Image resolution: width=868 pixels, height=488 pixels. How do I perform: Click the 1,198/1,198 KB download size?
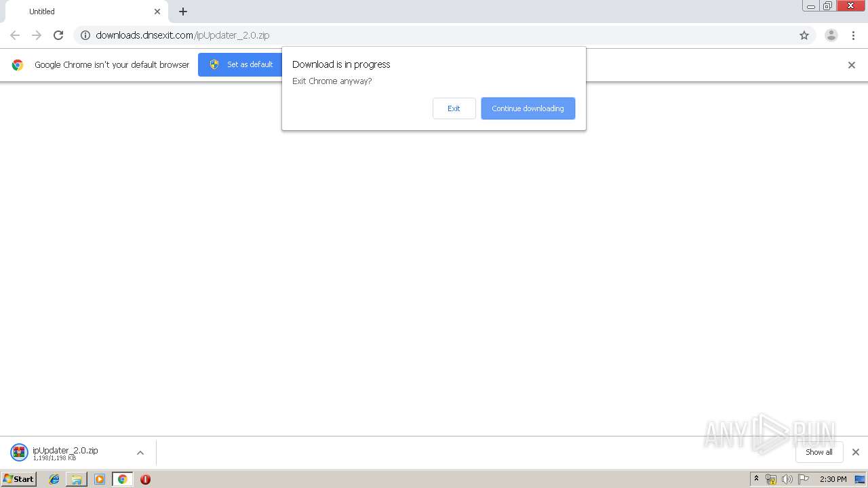54,459
